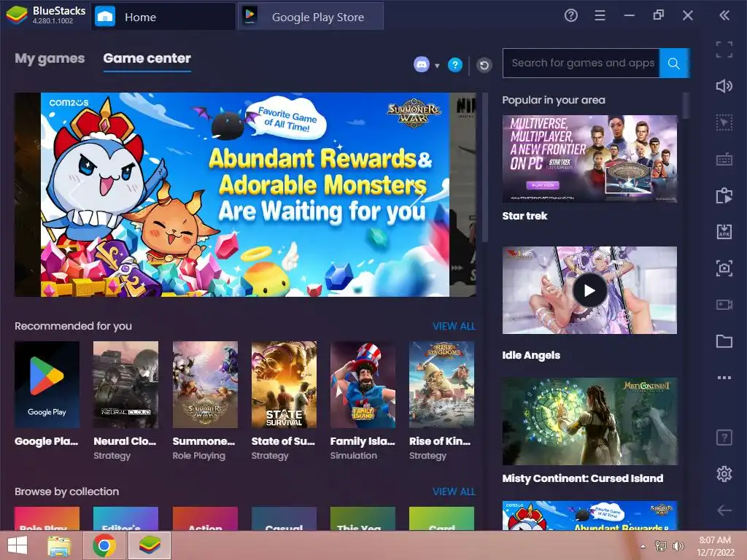Expand the Discord dropdown arrow
Viewport: 747px width, 560px height.
pos(437,66)
